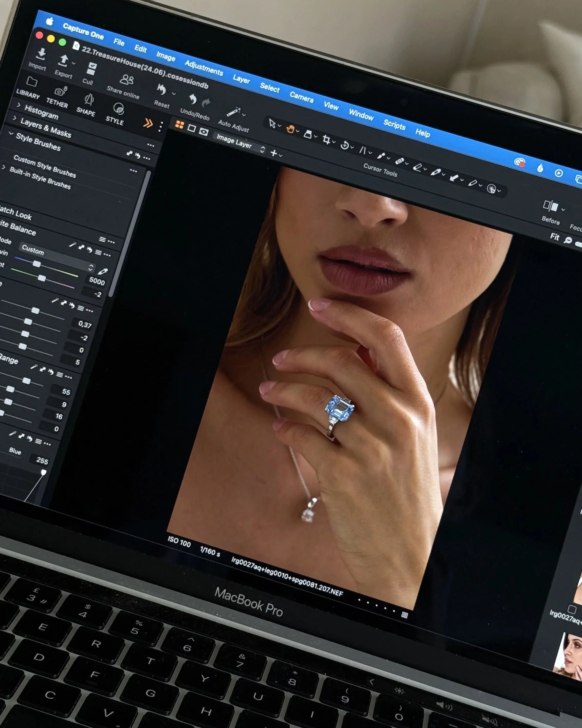
Task: Click the Redo arrow
Action: coord(206,103)
